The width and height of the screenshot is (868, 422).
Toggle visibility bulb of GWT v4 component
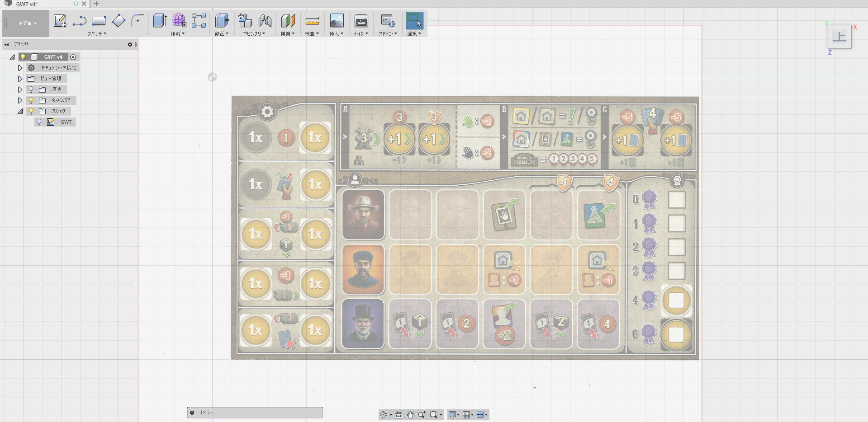(23, 57)
